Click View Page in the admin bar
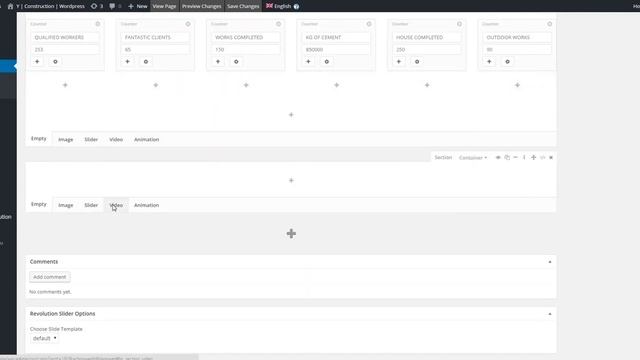Screen dimensions: 640x360 coord(164,6)
